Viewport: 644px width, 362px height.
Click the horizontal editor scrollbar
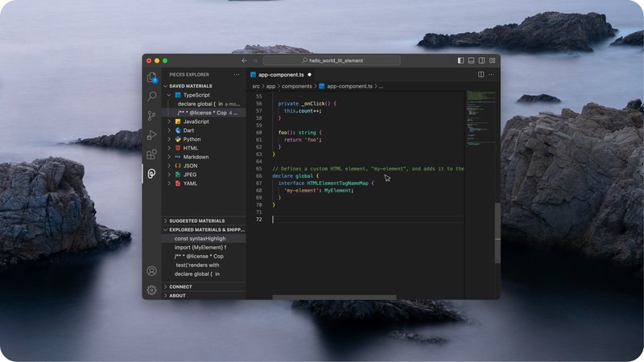pyautogui.click(x=334, y=297)
